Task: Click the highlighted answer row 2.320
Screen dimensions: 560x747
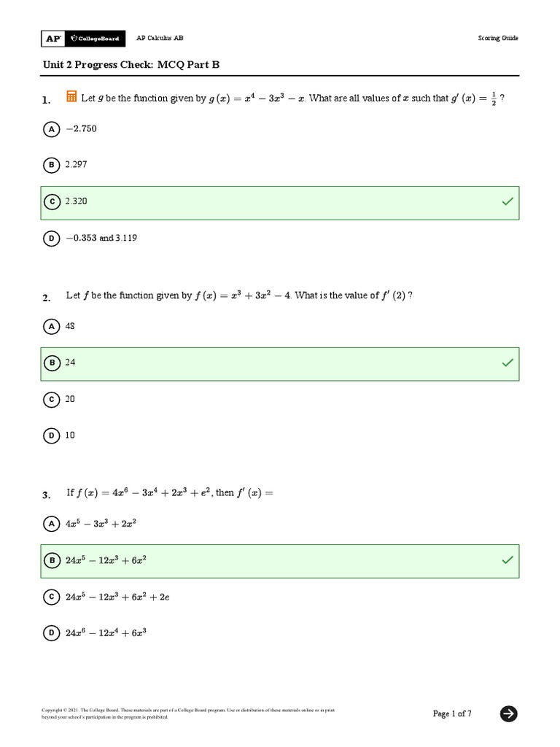Action: (279, 202)
